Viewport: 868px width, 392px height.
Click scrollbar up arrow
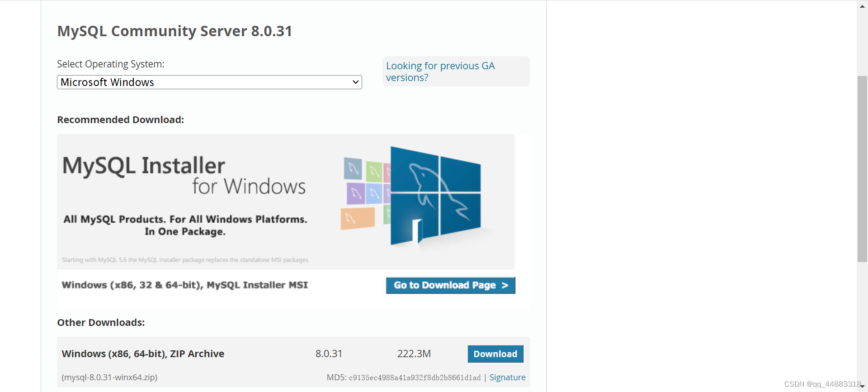coord(862,6)
